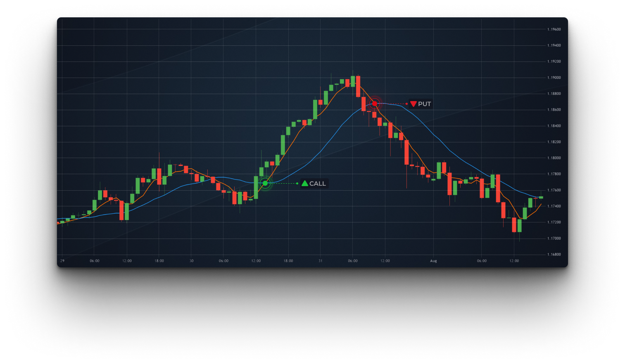This screenshot has width=625, height=364.
Task: Select the green CALL signal dot
Action: coord(265,183)
